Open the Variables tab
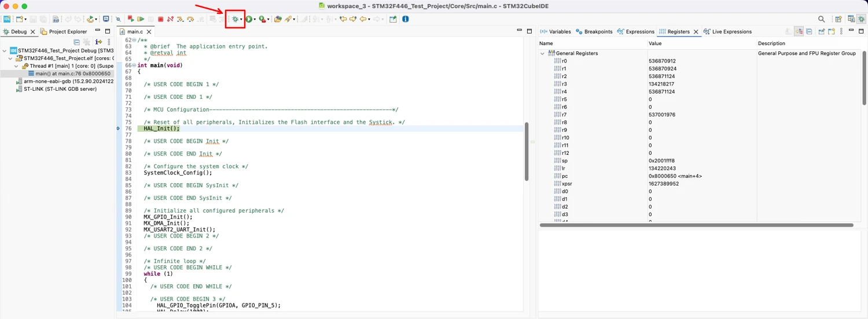This screenshot has width=868, height=319. pos(555,32)
